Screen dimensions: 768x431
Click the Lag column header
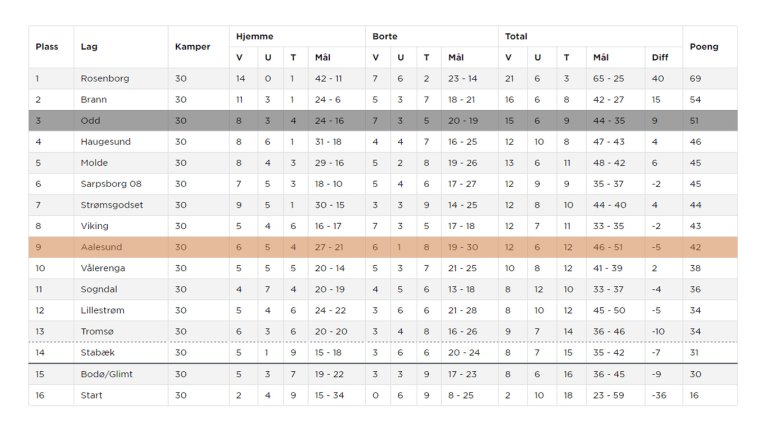[x=89, y=46]
